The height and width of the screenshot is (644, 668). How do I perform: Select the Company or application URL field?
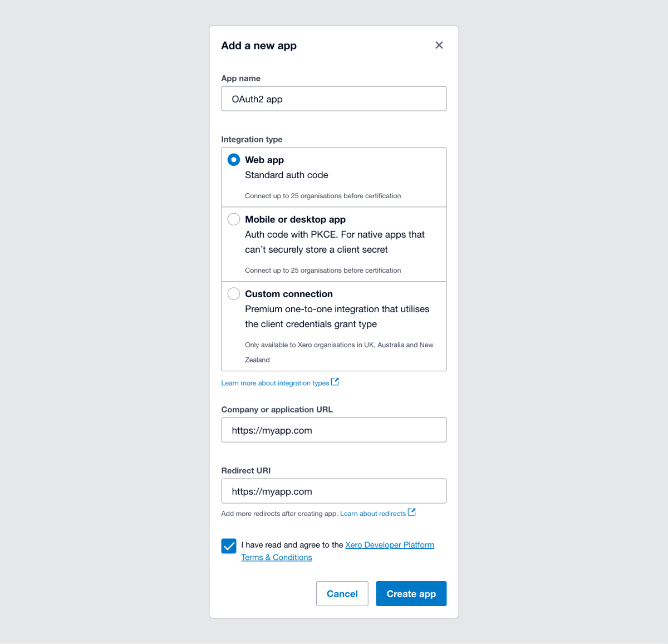[333, 430]
